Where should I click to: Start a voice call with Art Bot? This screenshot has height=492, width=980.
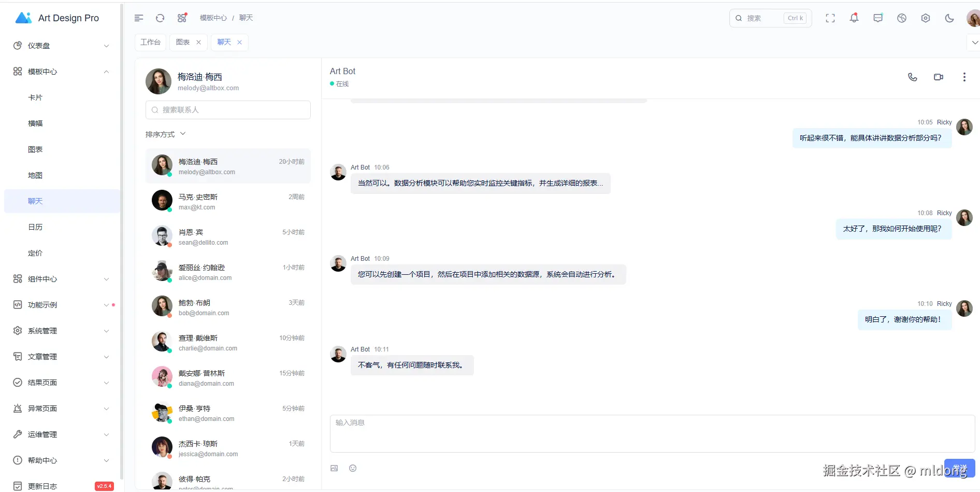(913, 77)
